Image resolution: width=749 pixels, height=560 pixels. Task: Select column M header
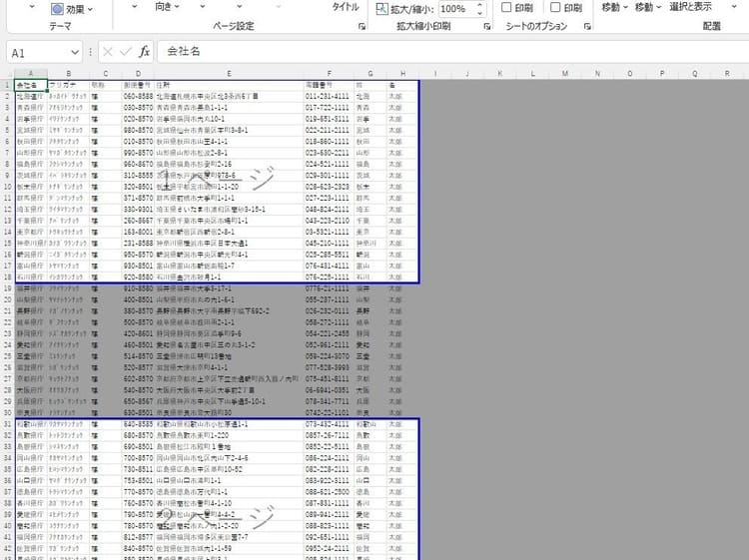point(565,74)
